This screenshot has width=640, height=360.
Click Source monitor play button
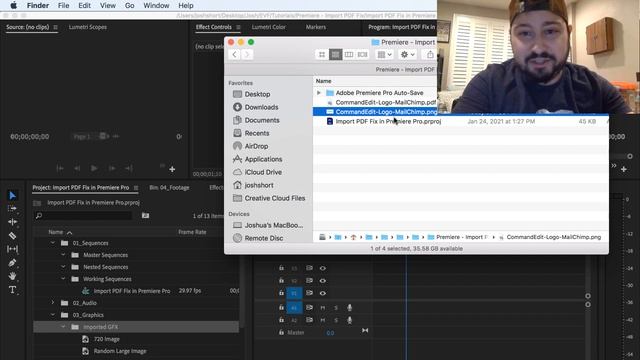94,168
